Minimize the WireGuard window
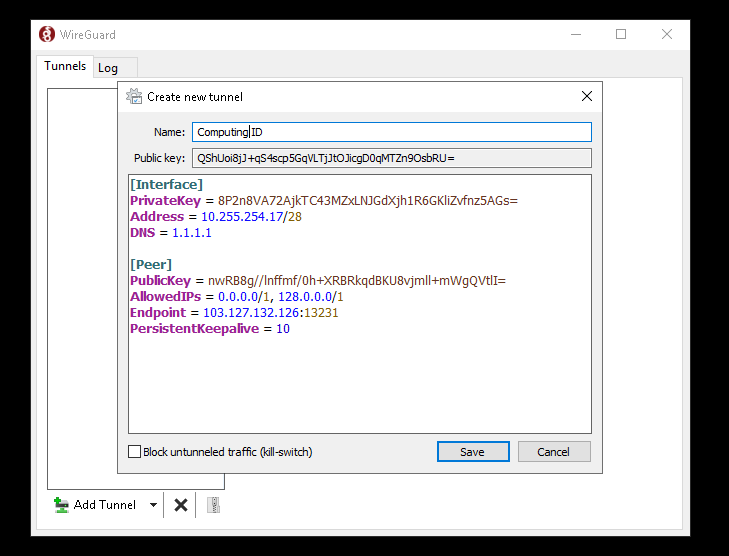This screenshot has width=729, height=556. (576, 34)
